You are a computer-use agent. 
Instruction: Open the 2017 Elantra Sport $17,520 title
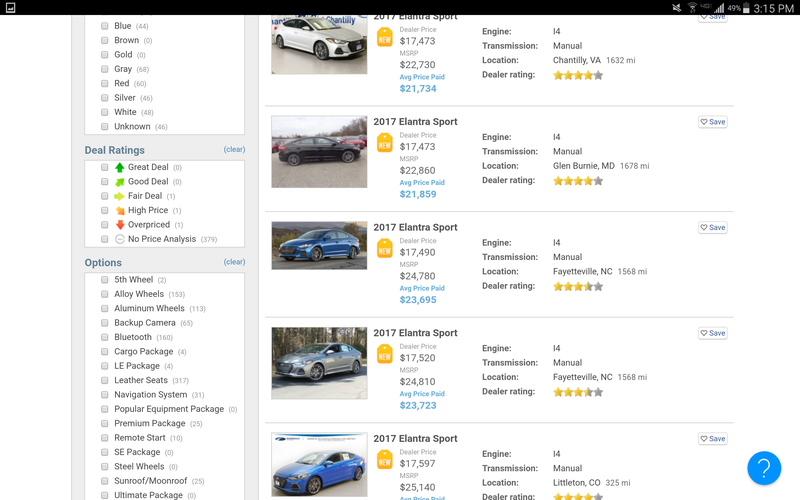(415, 333)
